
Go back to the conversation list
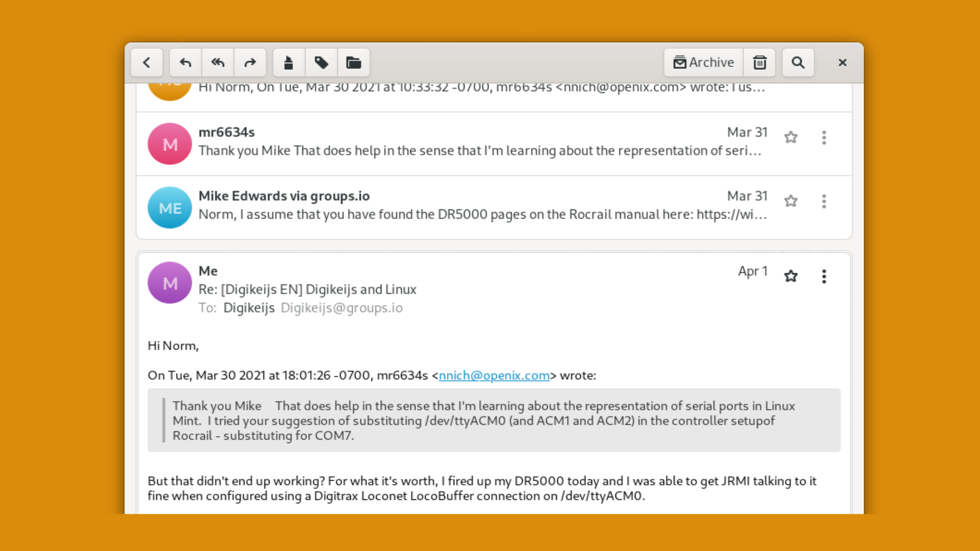coord(146,62)
